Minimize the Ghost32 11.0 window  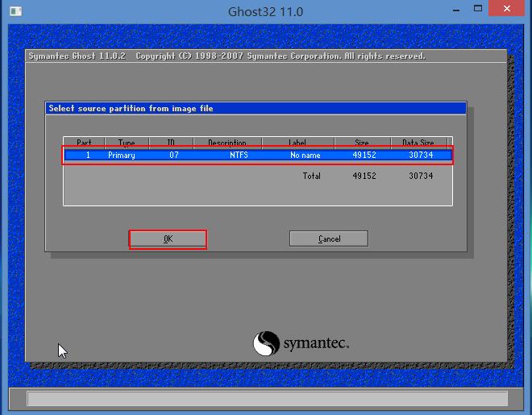pyautogui.click(x=456, y=10)
